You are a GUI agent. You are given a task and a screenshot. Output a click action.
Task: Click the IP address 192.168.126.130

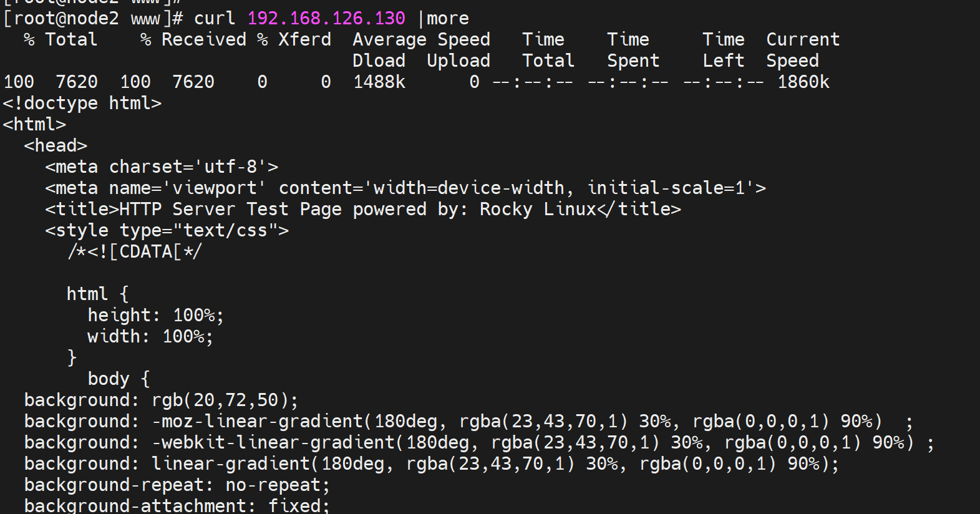(326, 19)
